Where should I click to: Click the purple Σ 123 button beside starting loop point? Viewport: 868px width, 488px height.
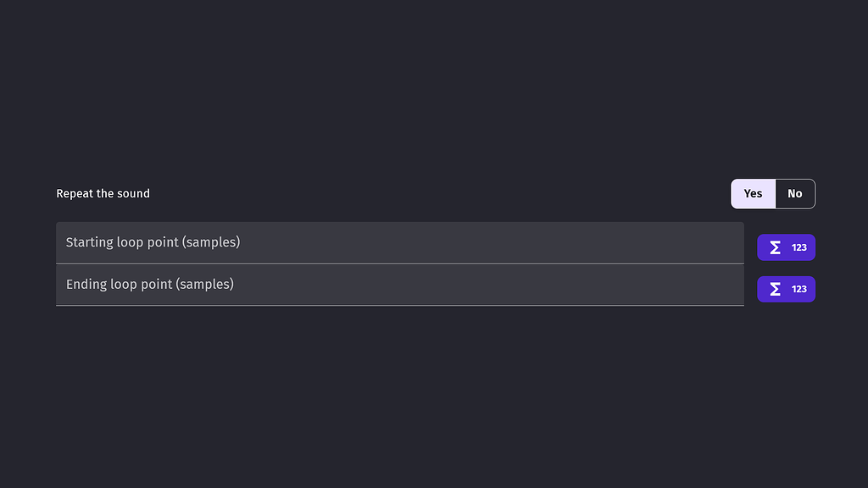[786, 247]
